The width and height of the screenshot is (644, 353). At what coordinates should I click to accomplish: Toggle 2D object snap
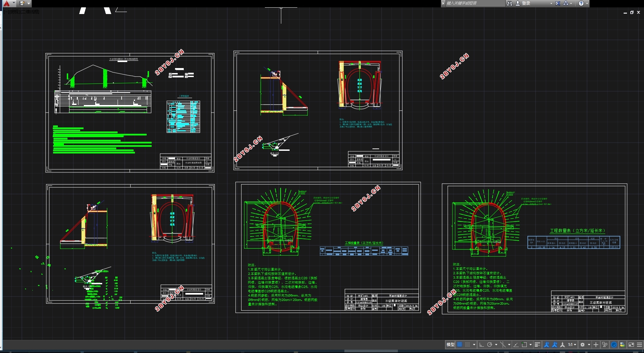pos(524,345)
